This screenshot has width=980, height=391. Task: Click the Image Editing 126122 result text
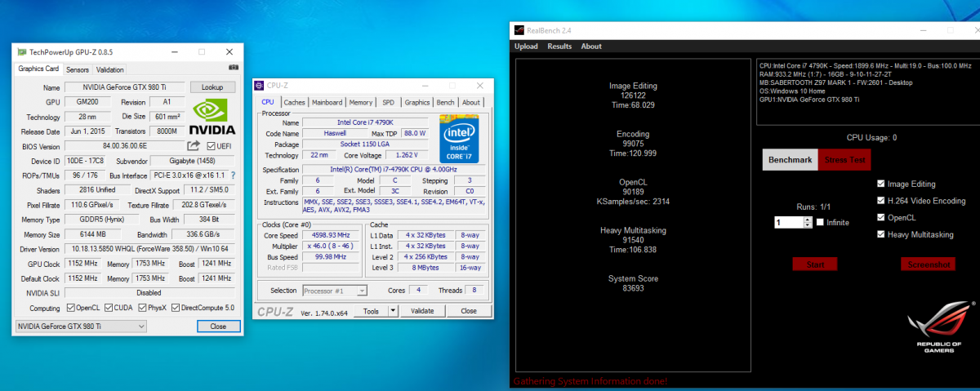(x=632, y=90)
